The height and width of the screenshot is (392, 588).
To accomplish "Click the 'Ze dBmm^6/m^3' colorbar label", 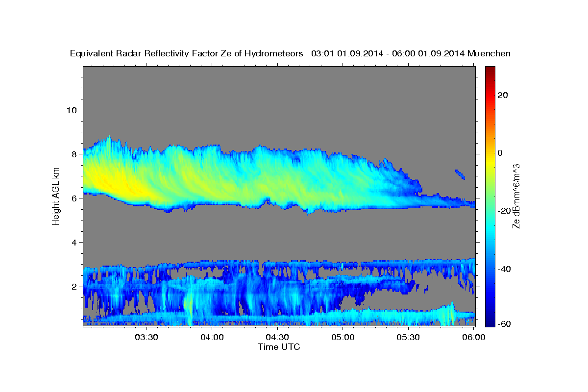I will coord(516,196).
